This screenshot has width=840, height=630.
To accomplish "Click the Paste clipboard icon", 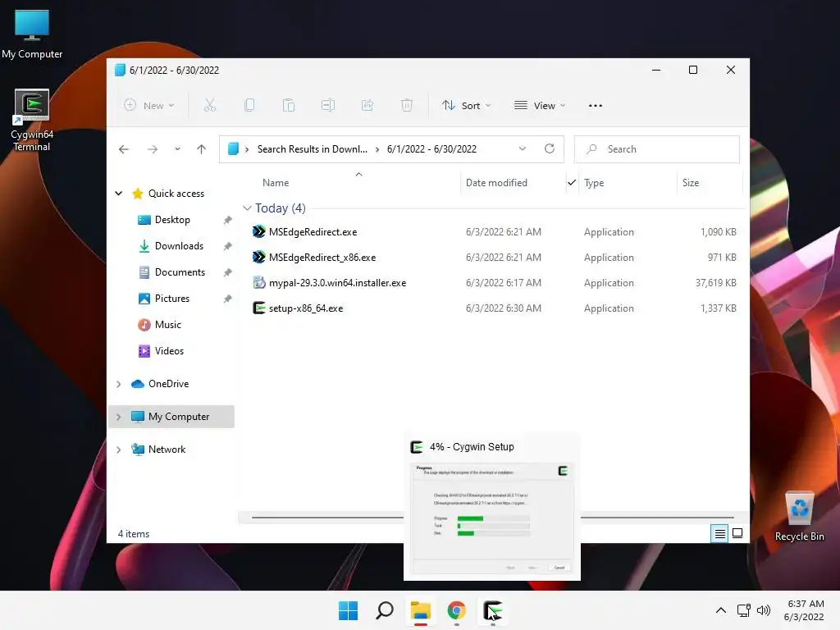I will coord(288,106).
